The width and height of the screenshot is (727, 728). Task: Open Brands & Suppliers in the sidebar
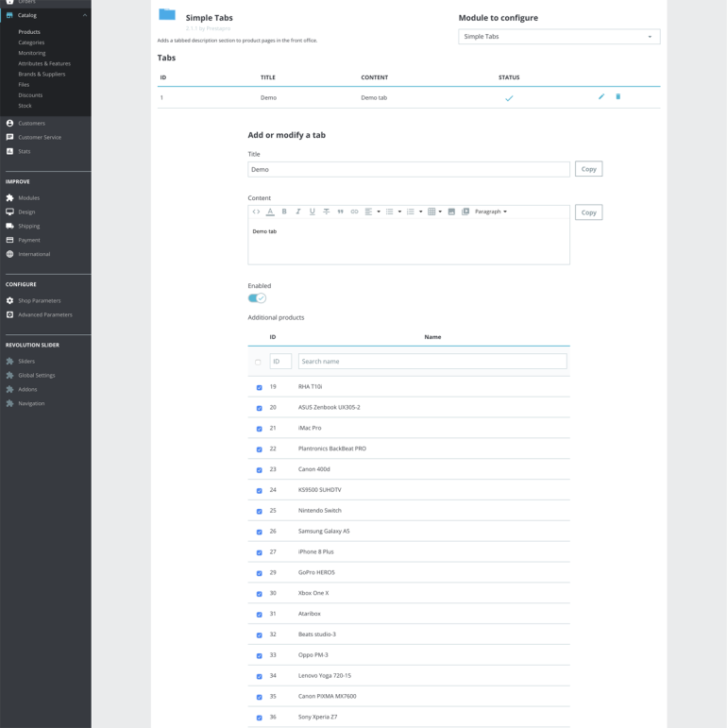coord(42,75)
